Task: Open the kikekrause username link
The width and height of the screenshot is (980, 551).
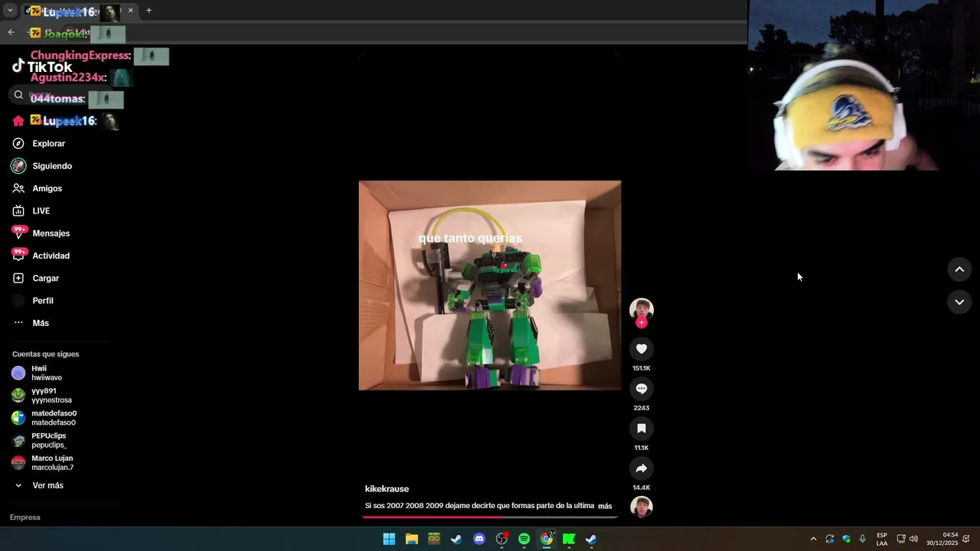Action: (x=387, y=489)
